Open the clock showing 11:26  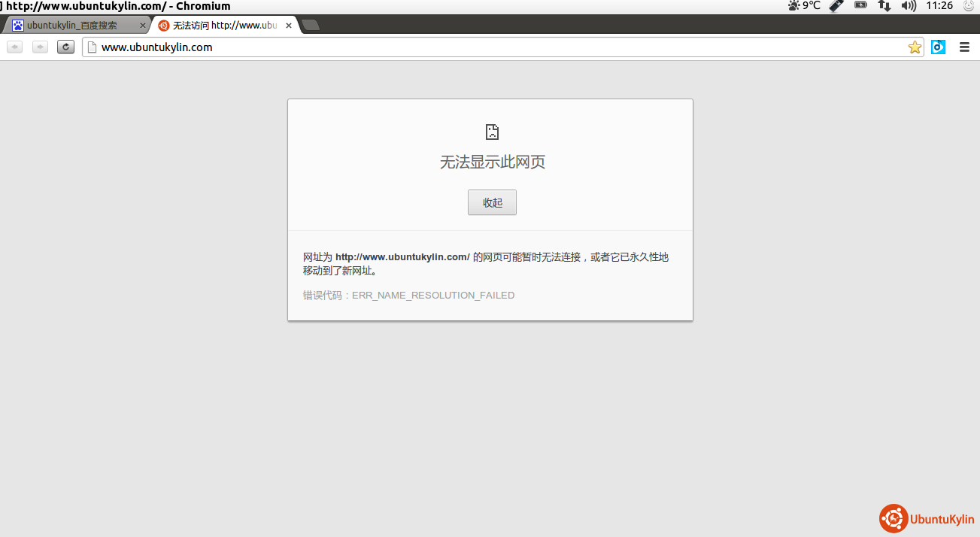click(939, 6)
